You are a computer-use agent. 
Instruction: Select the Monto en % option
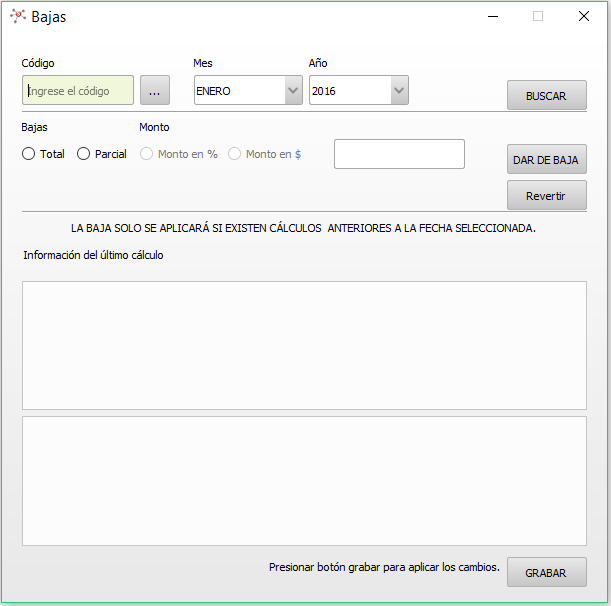(x=147, y=154)
